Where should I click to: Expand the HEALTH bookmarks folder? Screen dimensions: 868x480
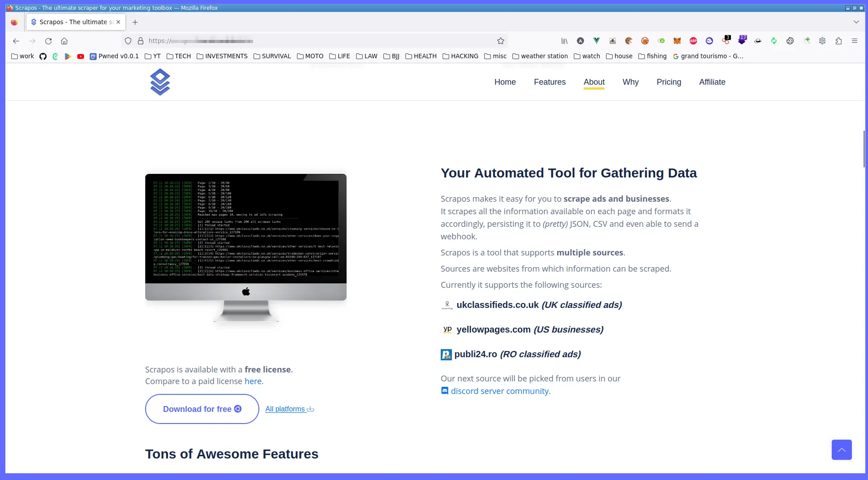click(x=421, y=56)
